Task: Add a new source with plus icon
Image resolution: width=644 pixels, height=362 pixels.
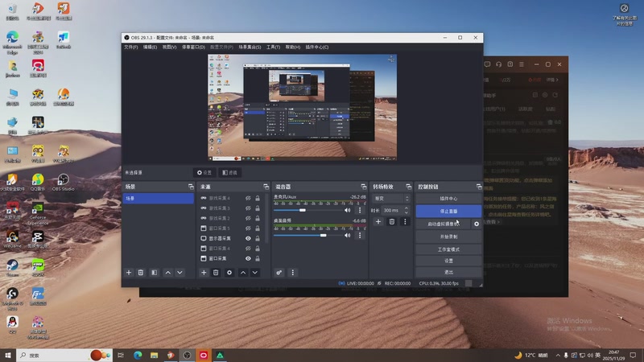Action: (x=204, y=273)
